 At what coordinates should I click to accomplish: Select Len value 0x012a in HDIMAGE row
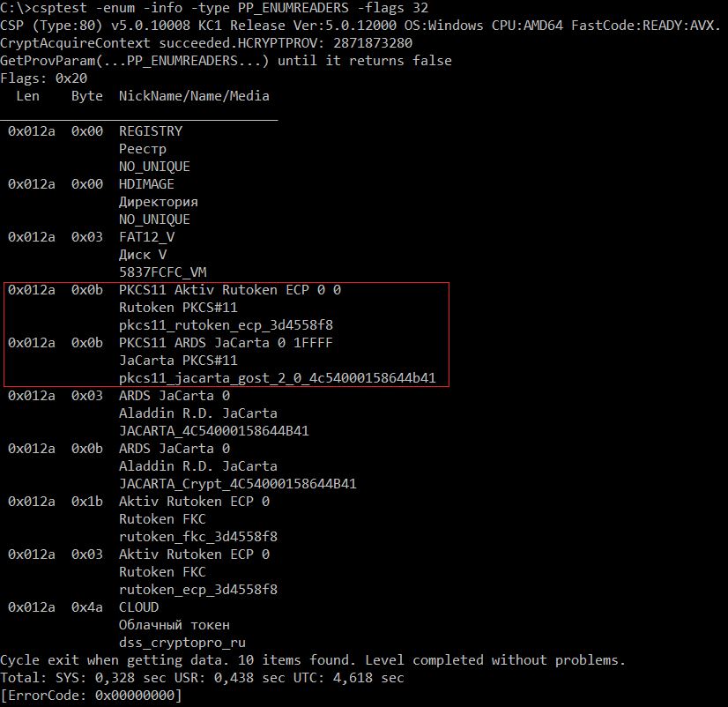[x=32, y=184]
